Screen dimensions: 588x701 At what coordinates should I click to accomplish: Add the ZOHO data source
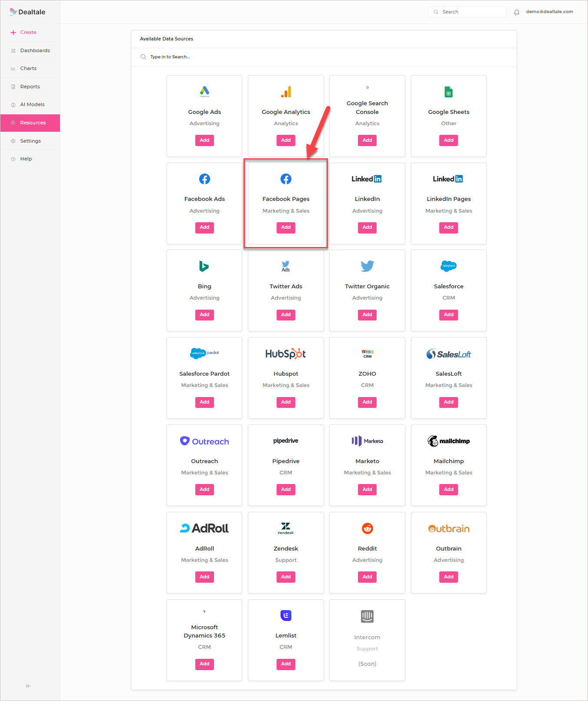[x=367, y=402]
